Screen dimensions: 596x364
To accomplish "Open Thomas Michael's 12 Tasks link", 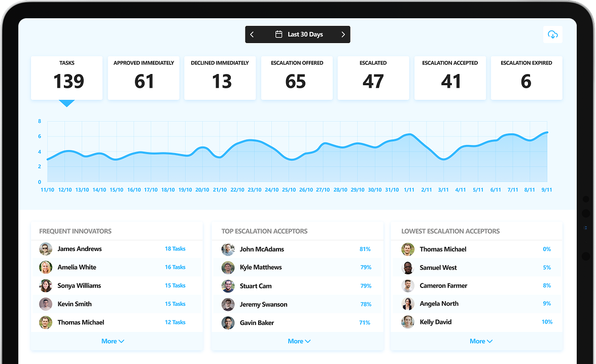I will tap(175, 322).
